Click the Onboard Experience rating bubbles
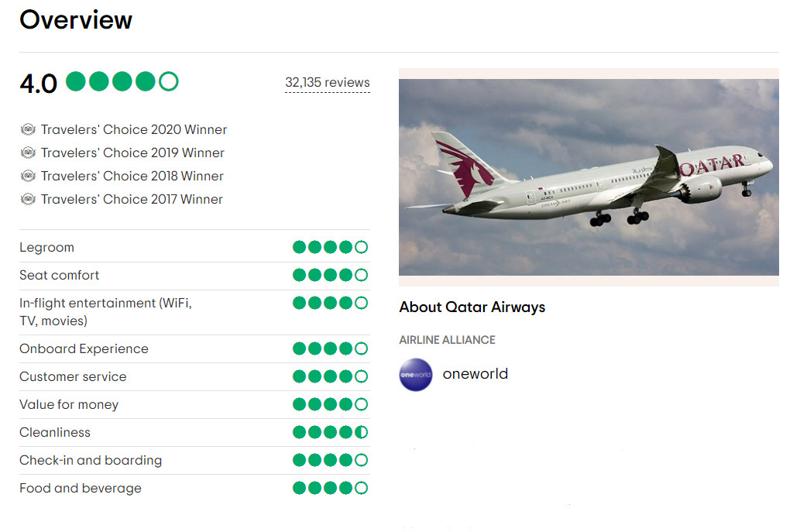800x532 pixels. [x=330, y=348]
